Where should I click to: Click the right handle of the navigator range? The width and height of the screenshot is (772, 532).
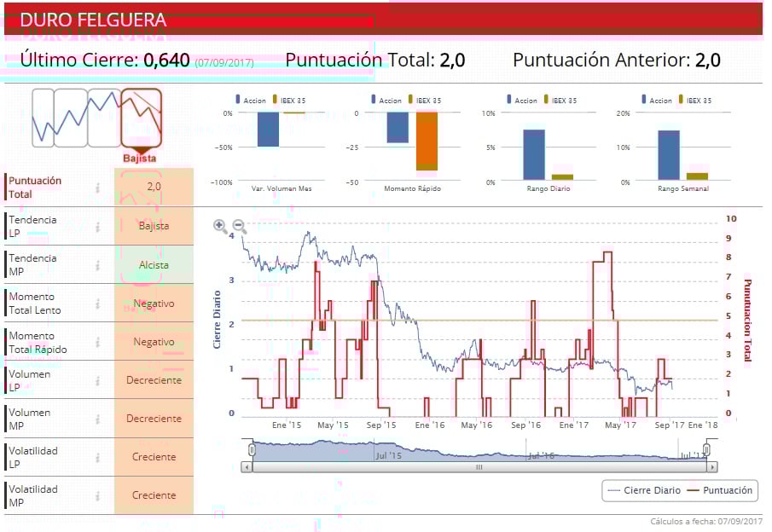706,450
